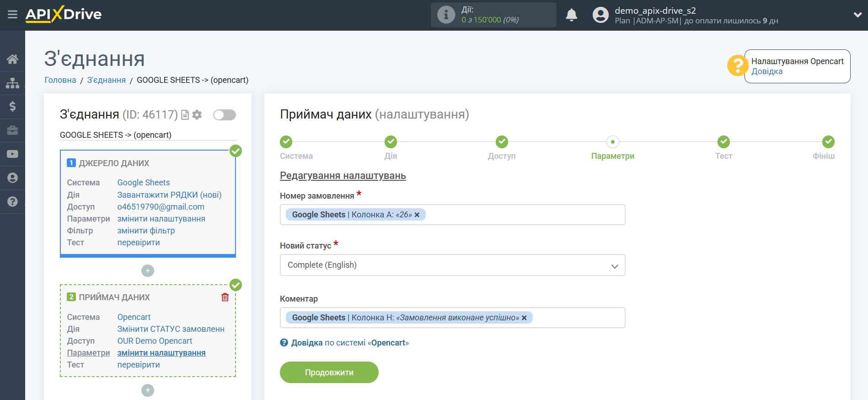Image resolution: width=868 pixels, height=400 pixels.
Task: Click the copy document icon next to the connection ID
Action: [x=185, y=115]
